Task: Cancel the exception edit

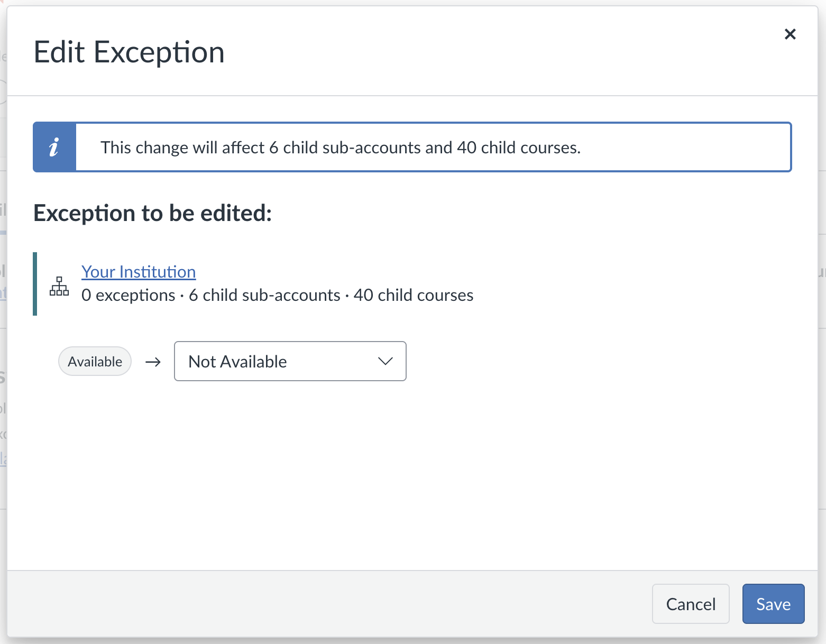Action: click(691, 604)
